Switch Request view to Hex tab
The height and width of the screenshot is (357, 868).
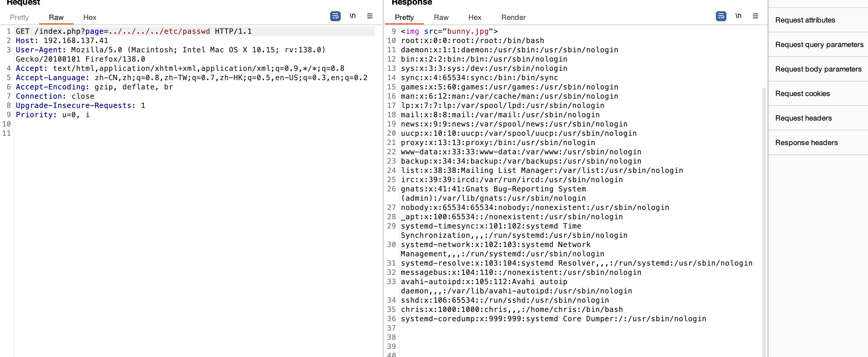90,17
